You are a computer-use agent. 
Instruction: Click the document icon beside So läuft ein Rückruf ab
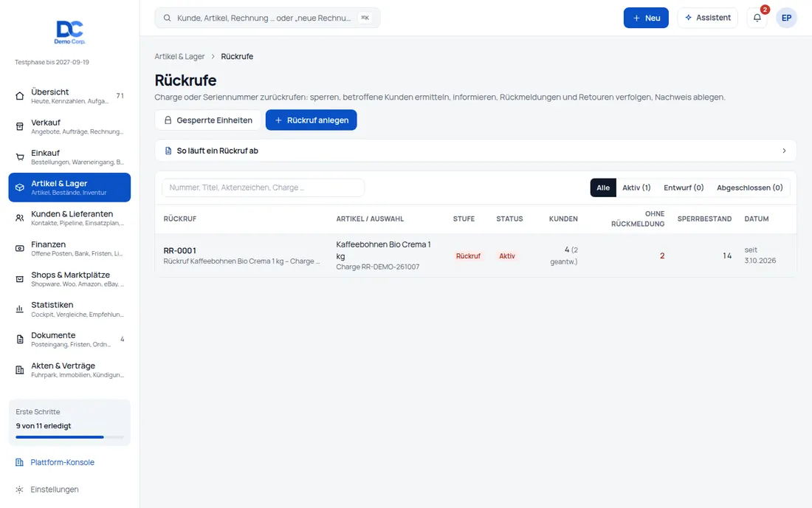[168, 151]
